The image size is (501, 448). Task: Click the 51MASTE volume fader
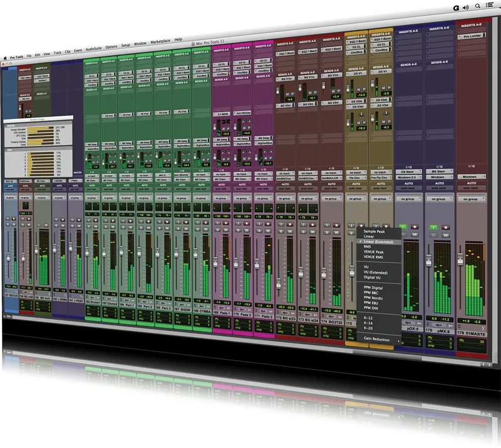tap(460, 259)
